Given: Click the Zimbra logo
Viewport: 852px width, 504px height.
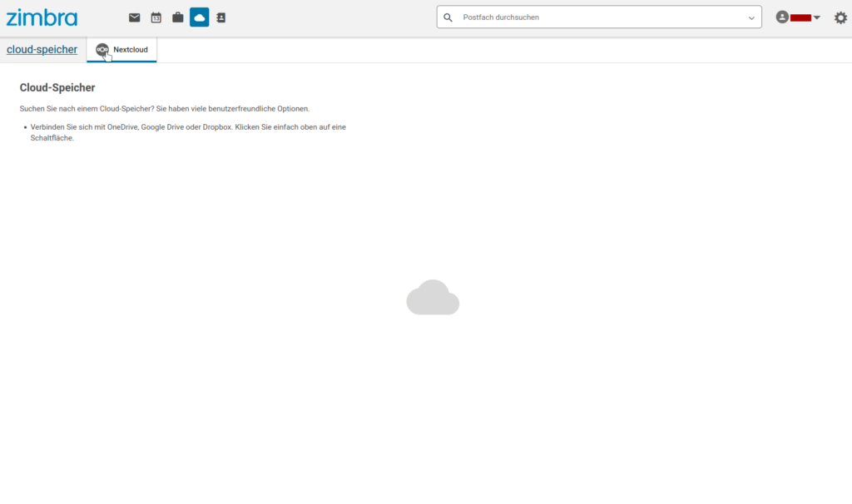Looking at the screenshot, I should point(42,17).
